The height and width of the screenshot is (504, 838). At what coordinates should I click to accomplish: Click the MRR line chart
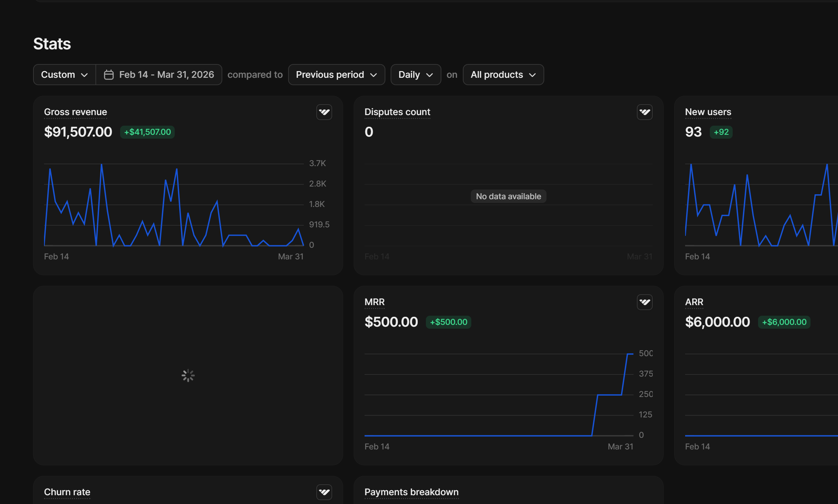tap(499, 395)
